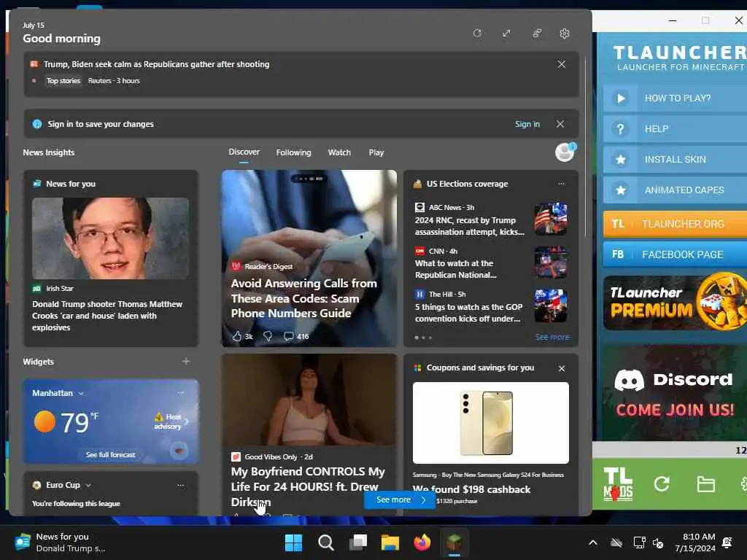Click TLauncher Premium banner
This screenshot has height=560, width=747.
click(675, 303)
